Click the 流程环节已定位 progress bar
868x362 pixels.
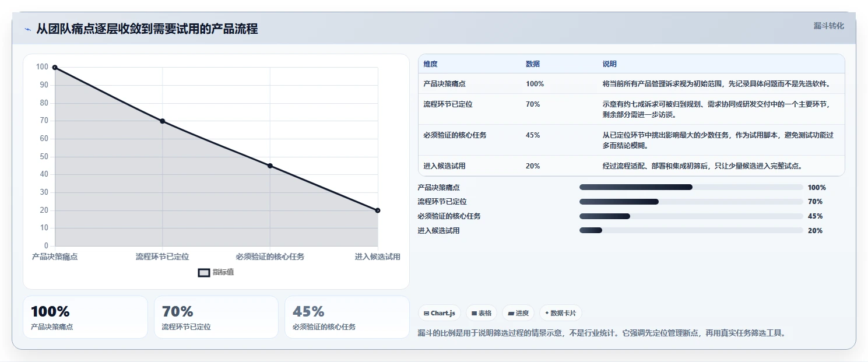point(691,202)
